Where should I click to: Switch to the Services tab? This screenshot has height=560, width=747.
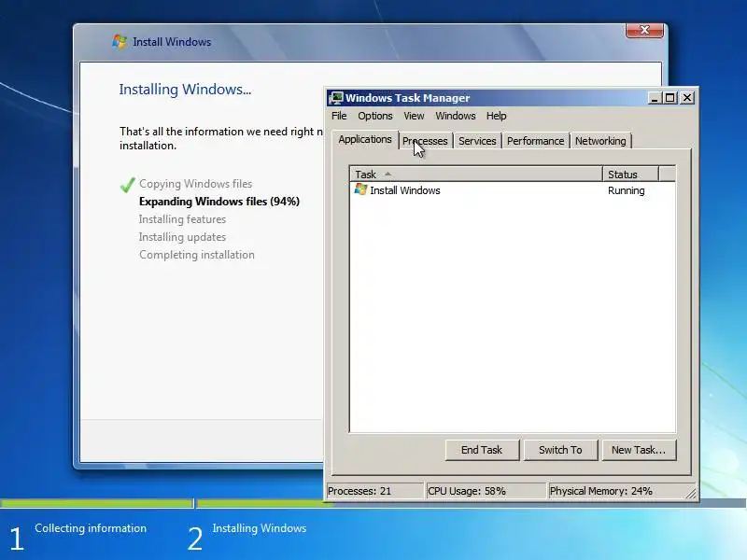(477, 141)
